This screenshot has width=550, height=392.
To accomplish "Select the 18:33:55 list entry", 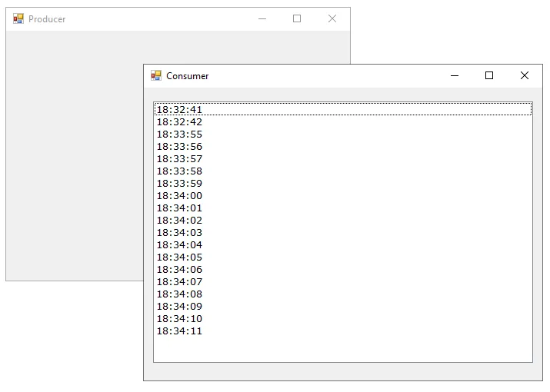I will [x=343, y=134].
